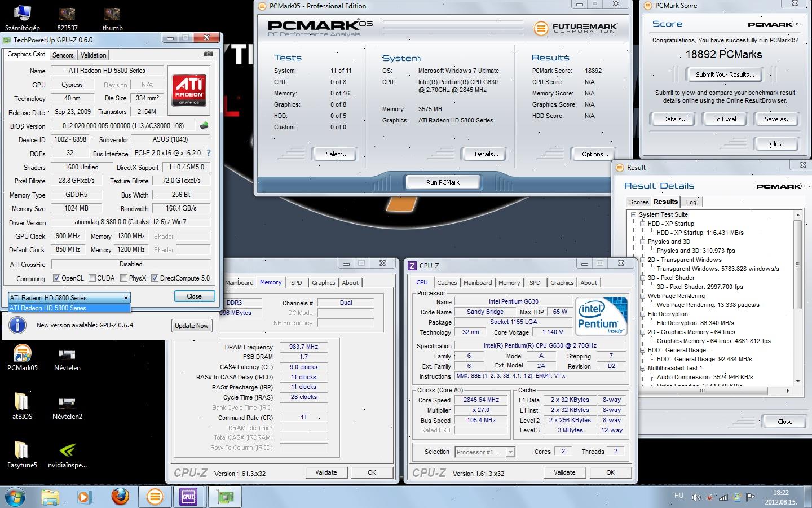This screenshot has width=812, height=508.
Task: Click the network tray icon
Action: [x=723, y=497]
